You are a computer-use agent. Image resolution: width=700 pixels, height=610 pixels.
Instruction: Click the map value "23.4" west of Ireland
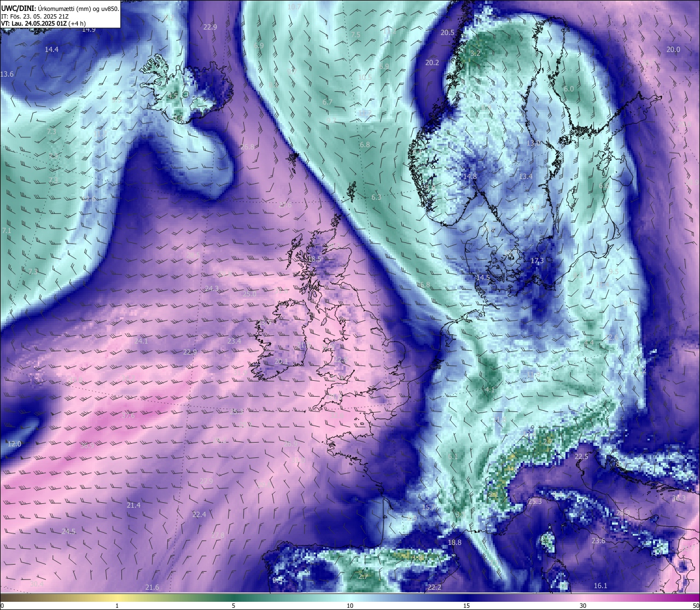pos(234,341)
